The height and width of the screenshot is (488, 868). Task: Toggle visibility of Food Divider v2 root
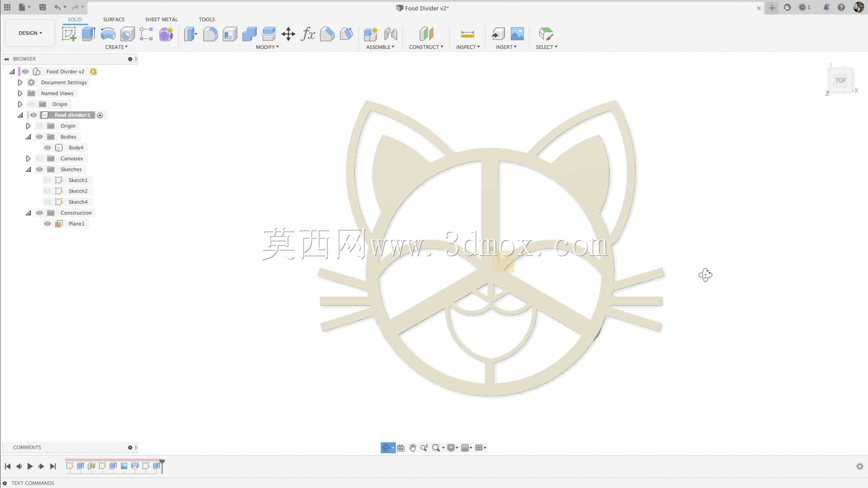tap(25, 71)
